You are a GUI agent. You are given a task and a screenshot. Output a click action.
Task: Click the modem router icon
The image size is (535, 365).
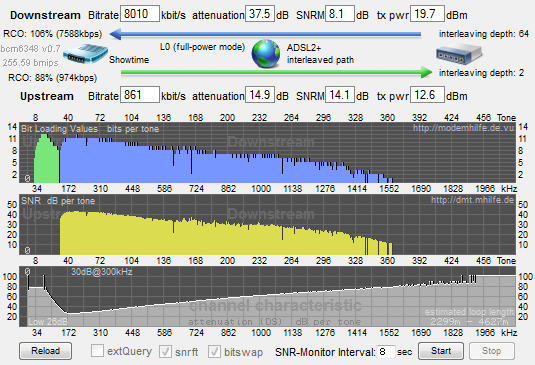pyautogui.click(x=85, y=54)
